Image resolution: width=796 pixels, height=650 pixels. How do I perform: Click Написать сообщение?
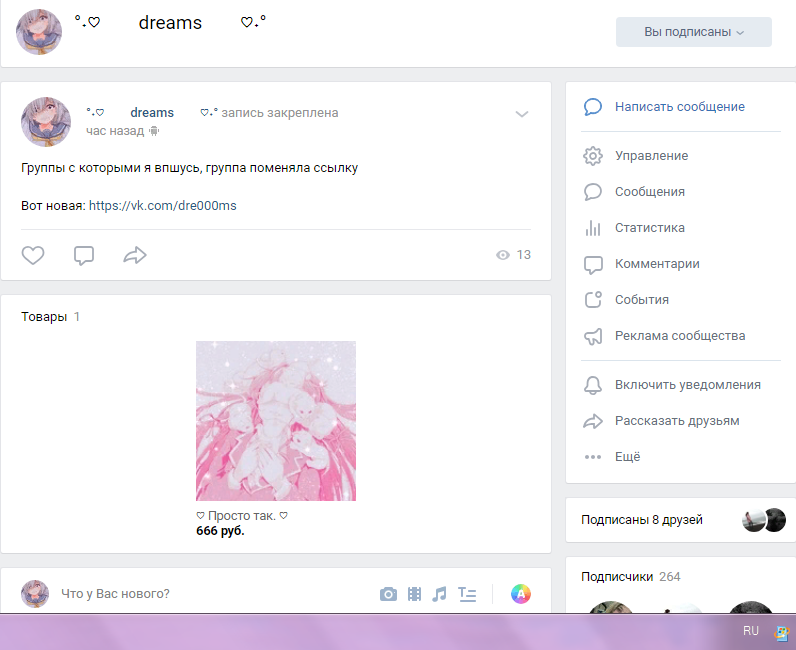click(x=680, y=107)
